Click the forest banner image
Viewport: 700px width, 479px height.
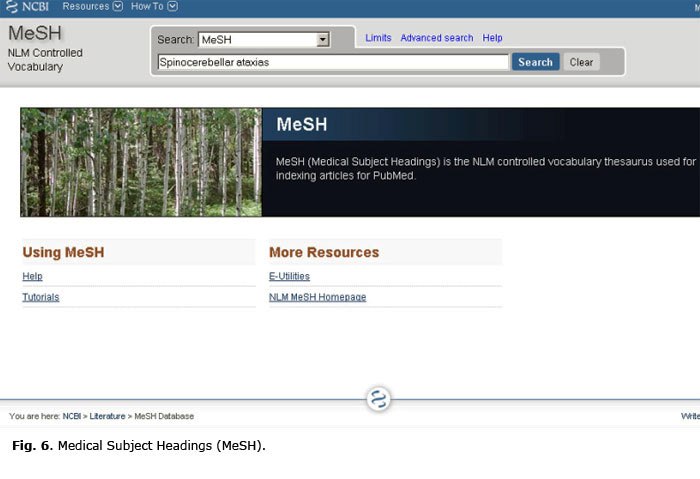click(141, 162)
